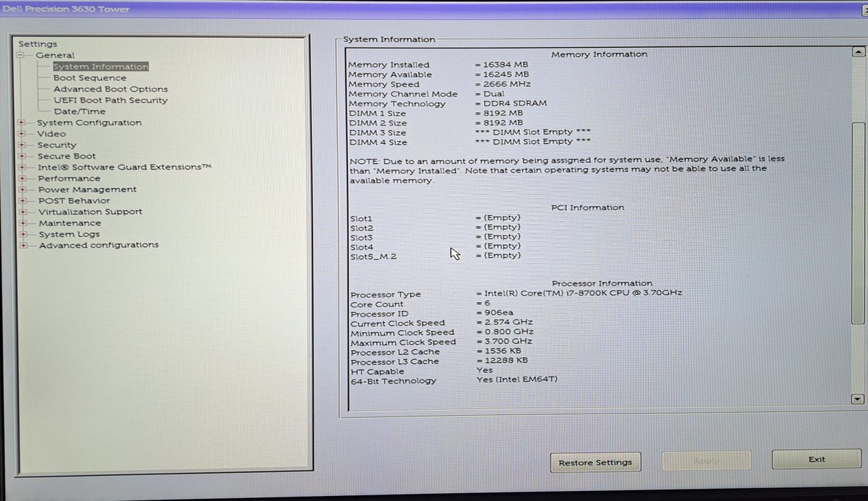Click the Core Count row label
868x501 pixels.
(377, 304)
